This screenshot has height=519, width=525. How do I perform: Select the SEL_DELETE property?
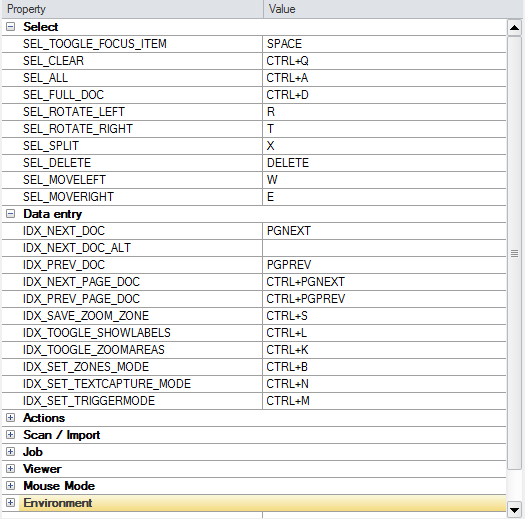[x=132, y=163]
